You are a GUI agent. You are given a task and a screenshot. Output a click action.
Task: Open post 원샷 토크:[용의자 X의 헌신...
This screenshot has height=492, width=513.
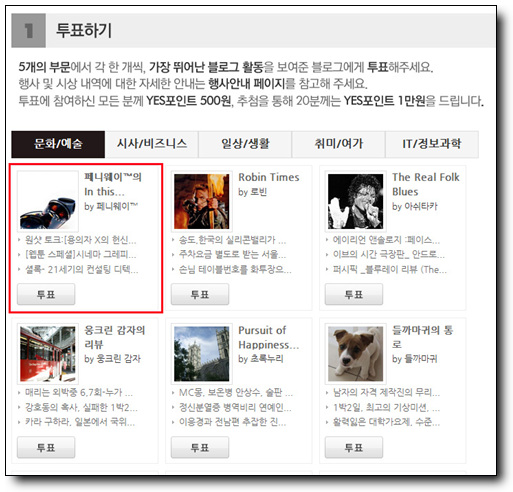click(81, 240)
